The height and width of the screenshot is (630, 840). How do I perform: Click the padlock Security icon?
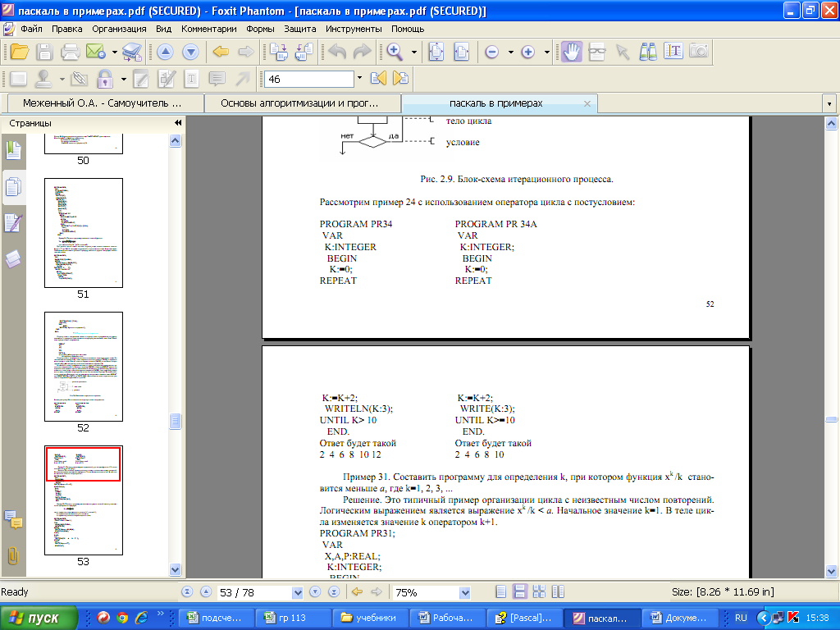105,79
